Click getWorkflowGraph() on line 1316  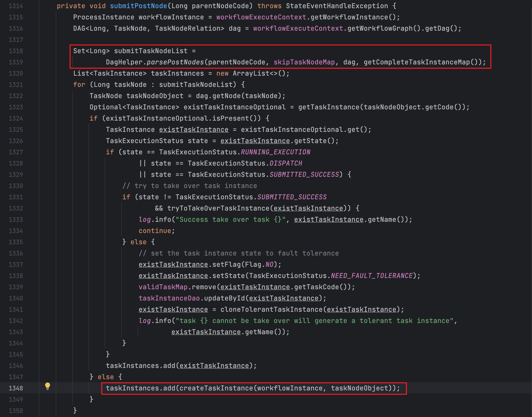(x=384, y=28)
